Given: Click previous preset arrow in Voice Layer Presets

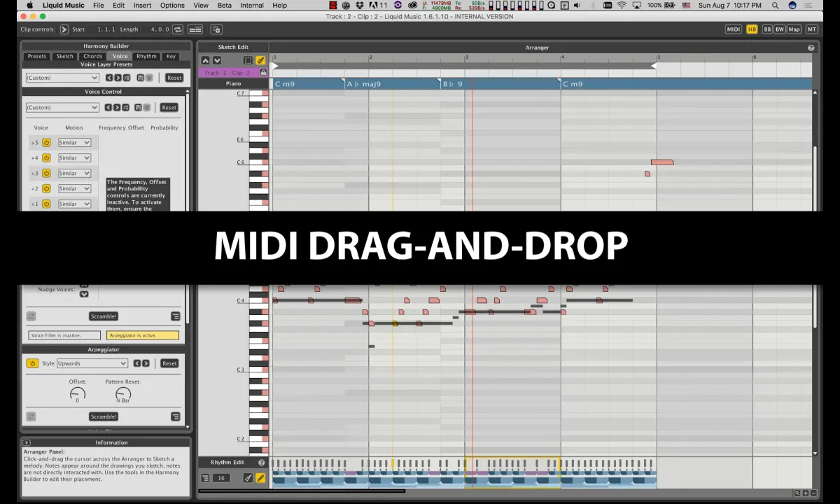Looking at the screenshot, I should [109, 78].
